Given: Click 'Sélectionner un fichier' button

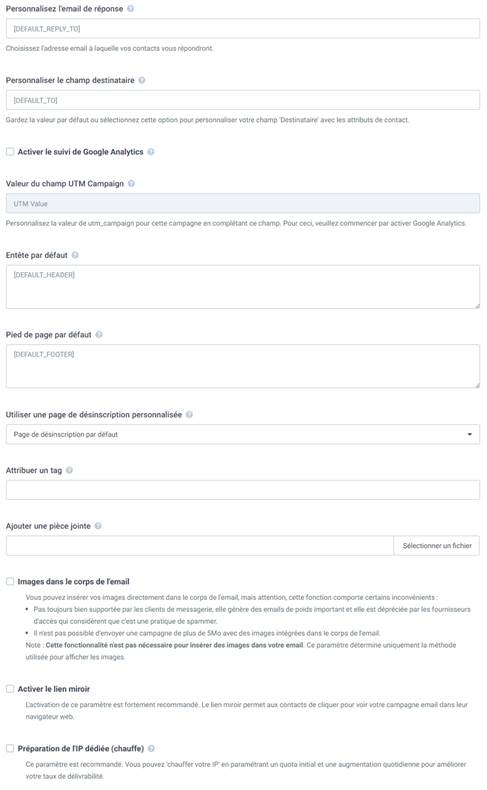Looking at the screenshot, I should click(x=437, y=546).
